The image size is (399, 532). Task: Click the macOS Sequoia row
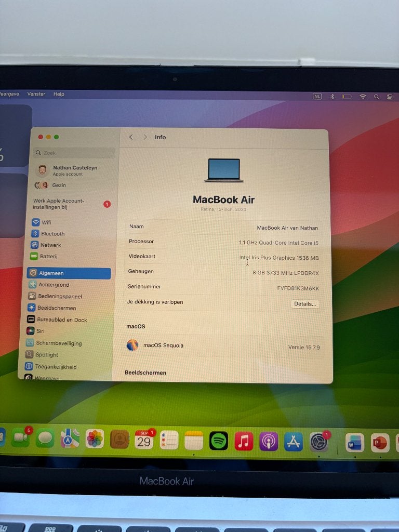[223, 345]
